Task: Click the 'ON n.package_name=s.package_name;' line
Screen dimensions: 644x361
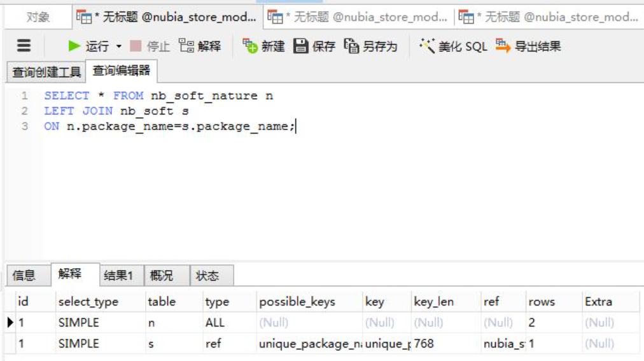Action: [170, 126]
